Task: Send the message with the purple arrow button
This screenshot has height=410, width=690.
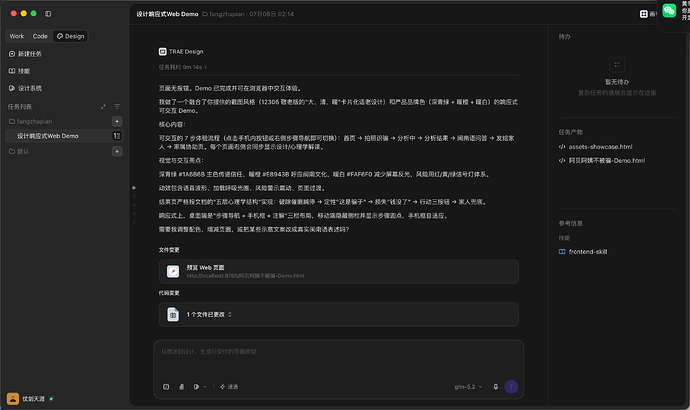Action: [511, 387]
